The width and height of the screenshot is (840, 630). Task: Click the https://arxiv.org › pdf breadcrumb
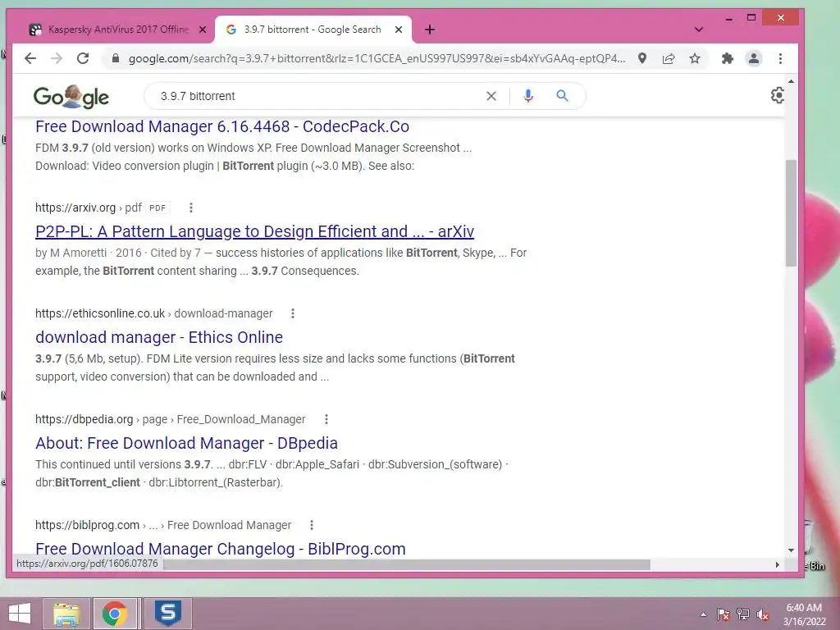(89, 208)
